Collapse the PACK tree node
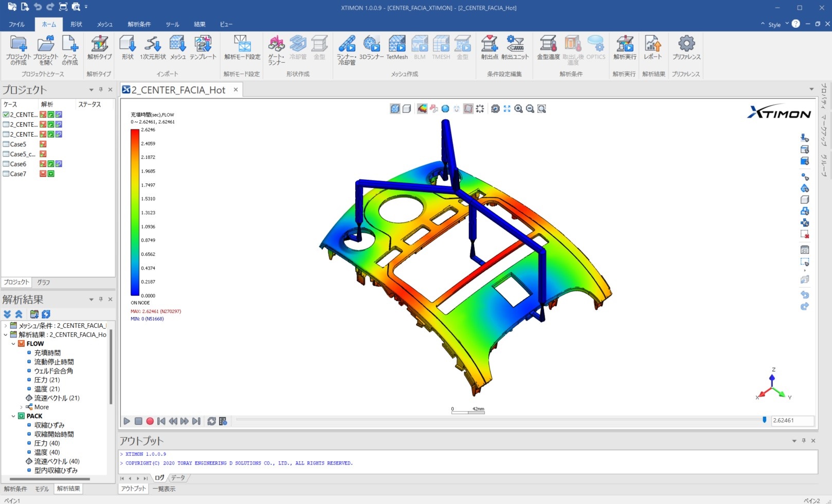 tap(13, 416)
